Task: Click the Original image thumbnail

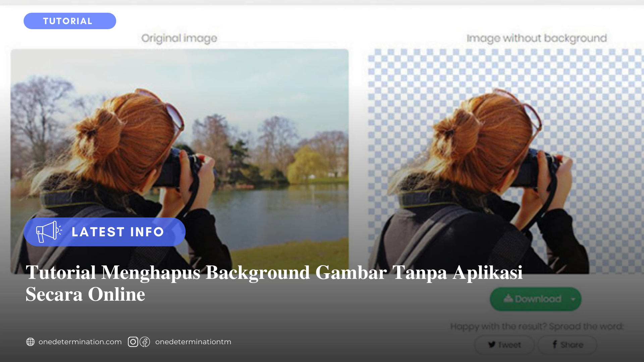Action: tap(179, 161)
